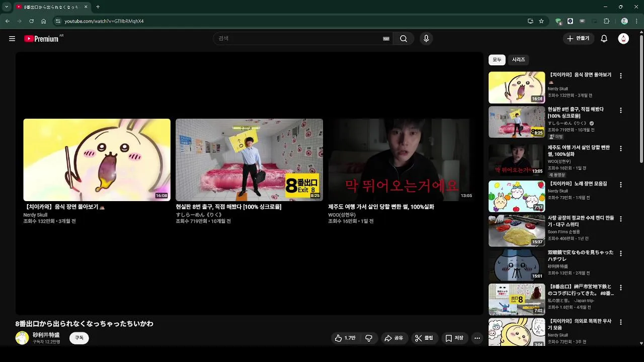Share the video via 공유 button

[393, 338]
